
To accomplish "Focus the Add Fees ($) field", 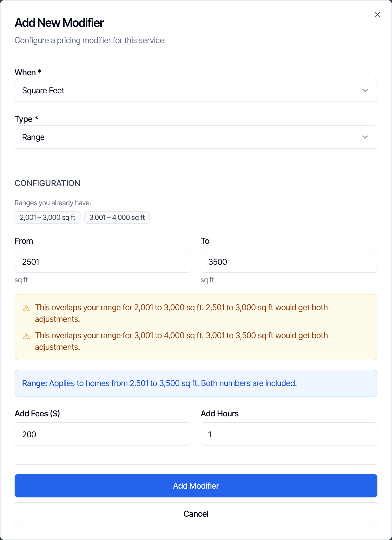I will click(x=103, y=434).
